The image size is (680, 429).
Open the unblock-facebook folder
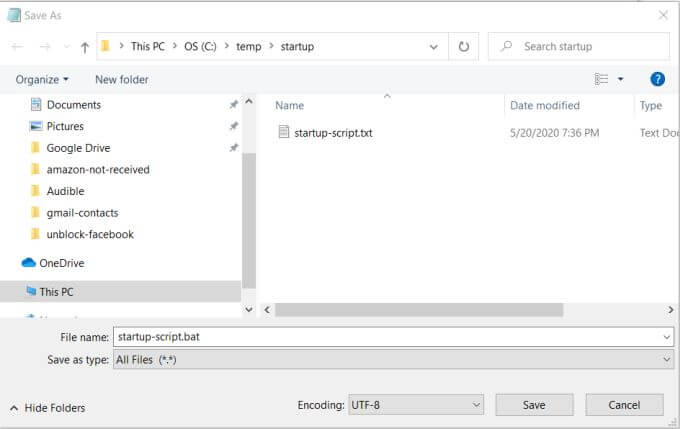90,235
